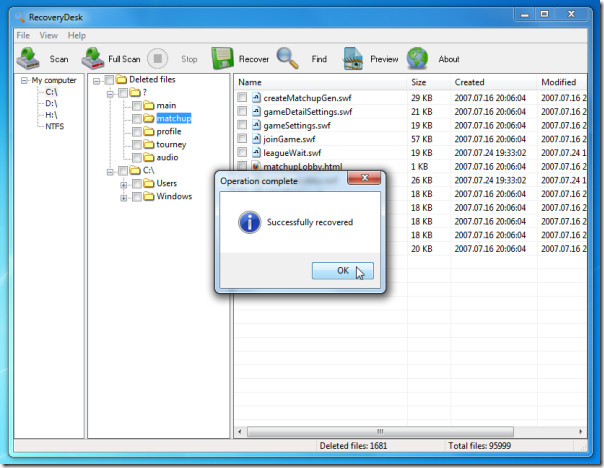This screenshot has height=468, width=604.
Task: Click the Stop scan icon
Action: coord(158,59)
